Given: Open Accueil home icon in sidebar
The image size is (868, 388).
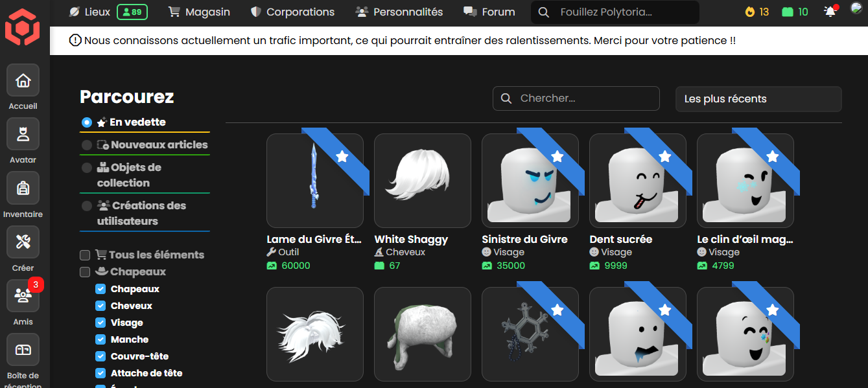Looking at the screenshot, I should [23, 81].
